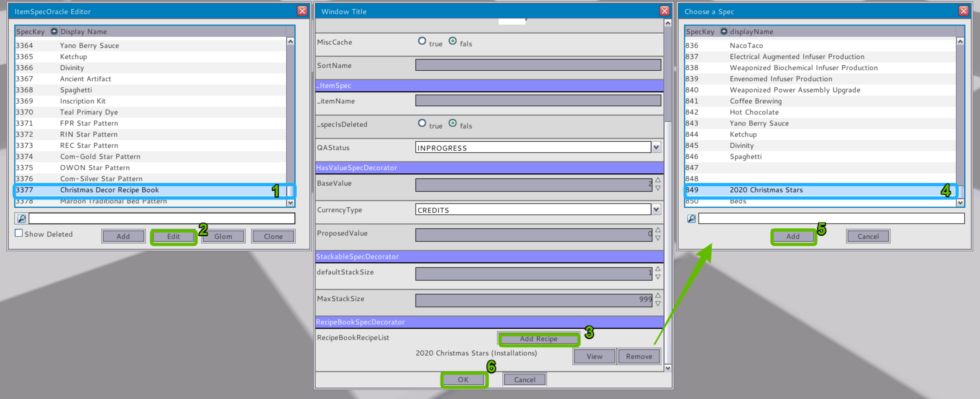Viewport: 980px width, 399px height.
Task: Decrease ProposedValue with the down arrow
Action: click(x=658, y=238)
